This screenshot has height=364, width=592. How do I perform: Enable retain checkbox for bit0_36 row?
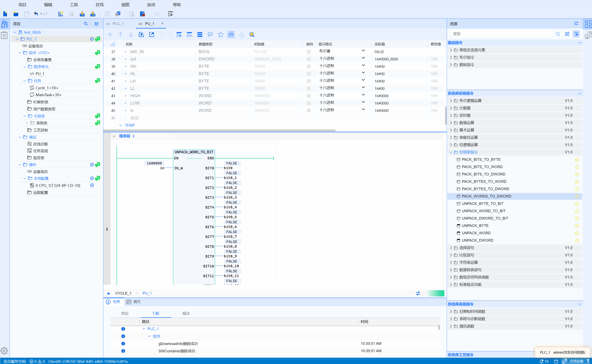[309, 52]
